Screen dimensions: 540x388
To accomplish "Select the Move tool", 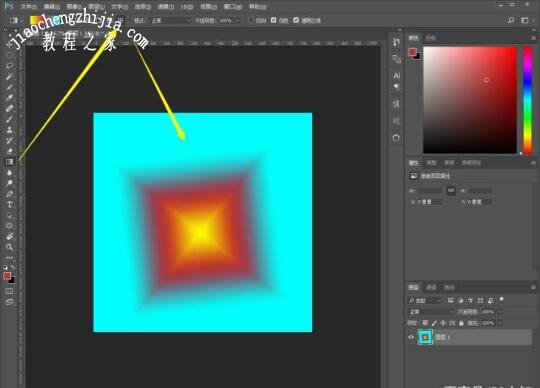I will pyautogui.click(x=9, y=45).
